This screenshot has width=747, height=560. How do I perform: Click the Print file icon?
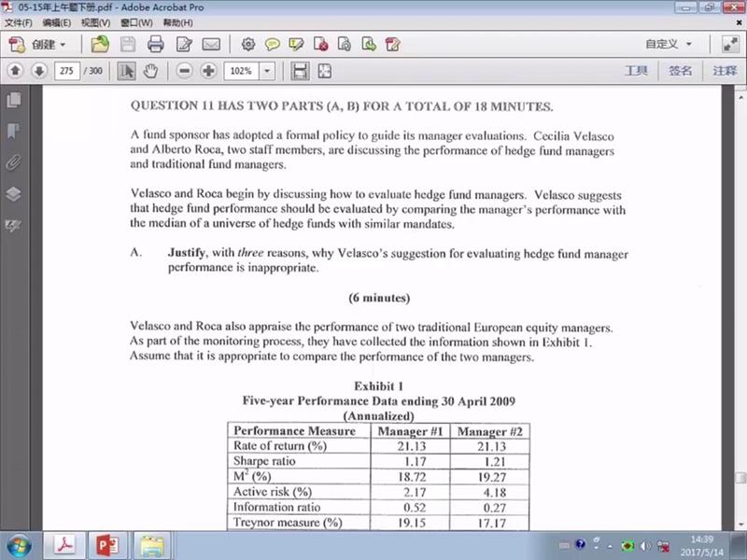coord(155,44)
